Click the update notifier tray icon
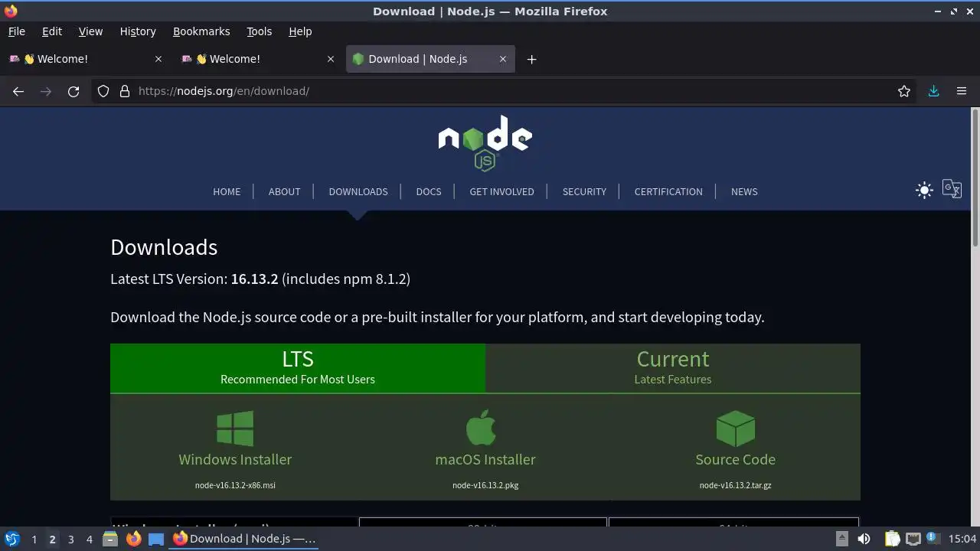The height and width of the screenshot is (551, 980). tap(933, 538)
